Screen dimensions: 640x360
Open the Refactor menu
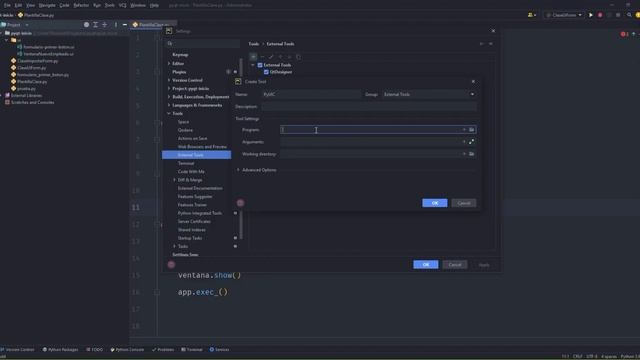pyautogui.click(x=81, y=5)
